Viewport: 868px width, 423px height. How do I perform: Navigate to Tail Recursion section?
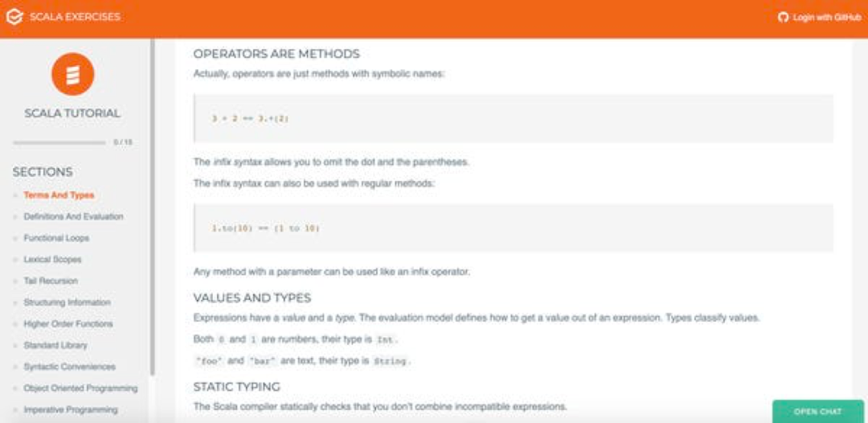[x=51, y=281]
